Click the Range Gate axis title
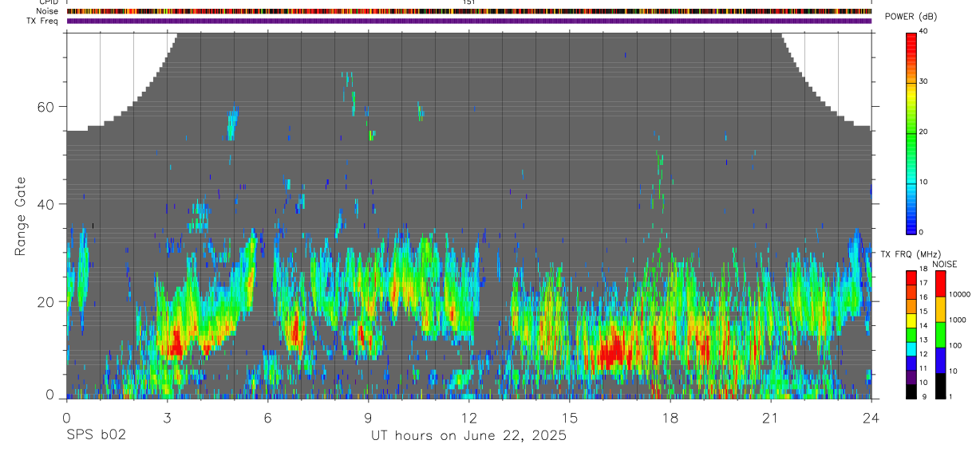Screen dimensions: 980x452 pyautogui.click(x=20, y=216)
